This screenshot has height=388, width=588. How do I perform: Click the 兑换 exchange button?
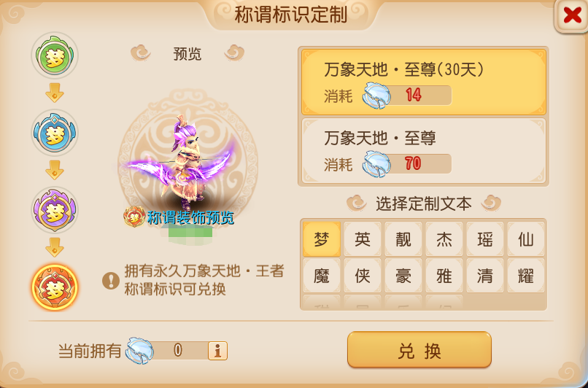click(x=419, y=349)
